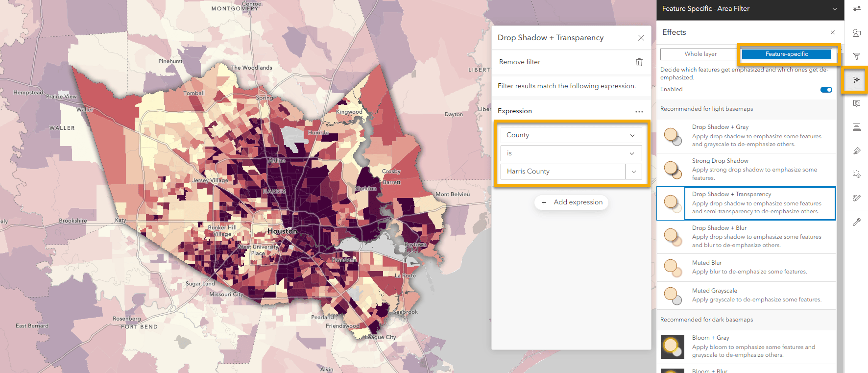Click the 'Recommended for light basemaps' heading
Image resolution: width=868 pixels, height=373 pixels.
[x=706, y=109]
